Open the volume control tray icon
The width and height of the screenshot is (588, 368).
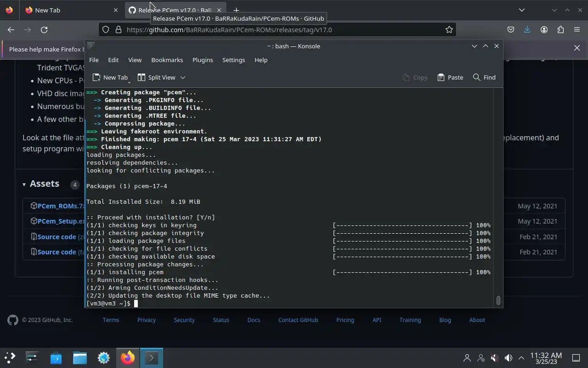click(x=508, y=357)
